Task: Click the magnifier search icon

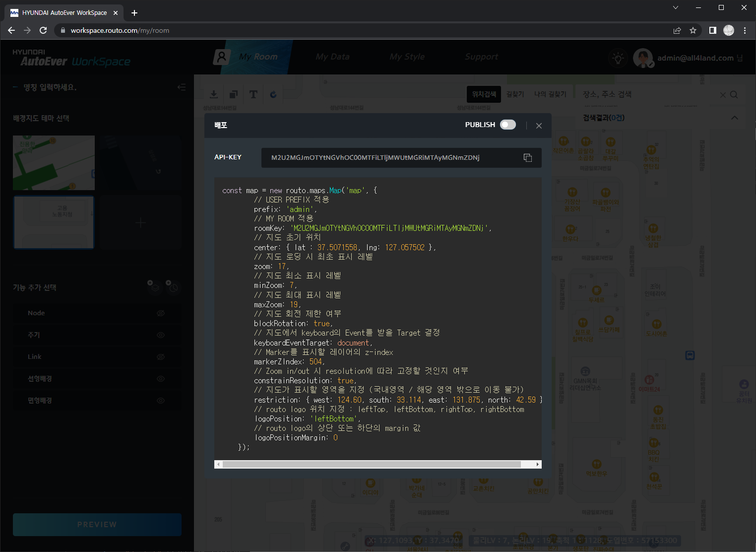Action: (734, 94)
